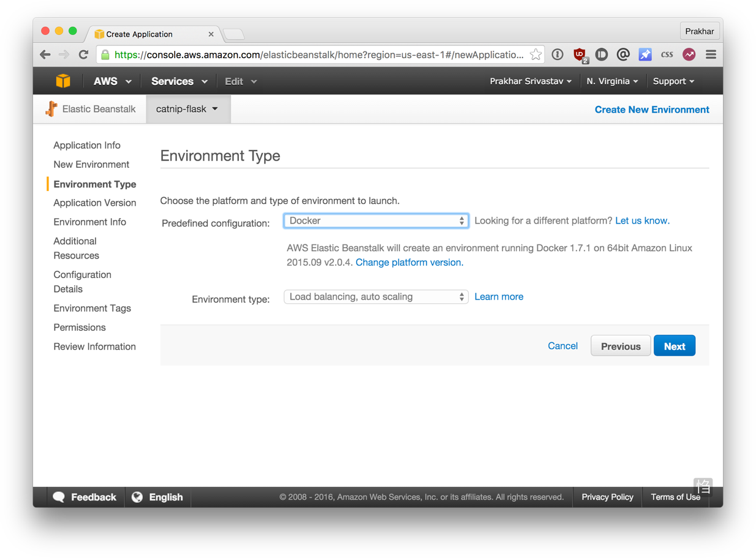This screenshot has width=756, height=558.
Task: Select New Environment step
Action: coord(91,164)
